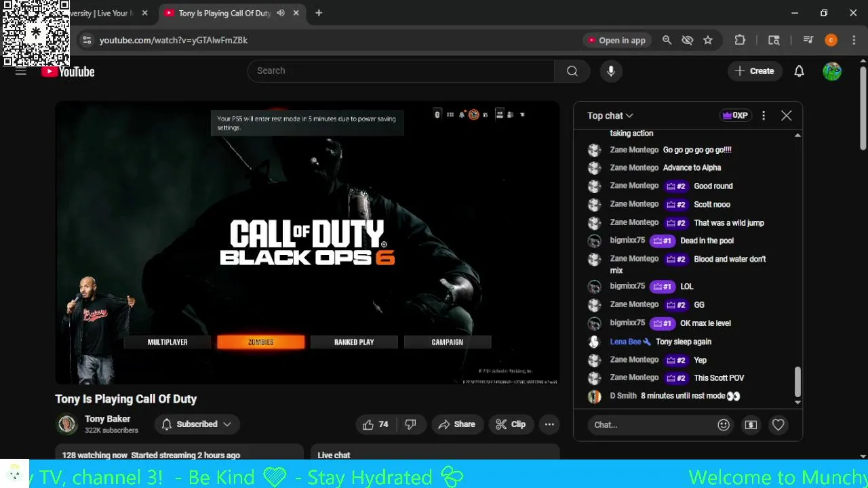Click the Live chat card below video

pos(435,453)
